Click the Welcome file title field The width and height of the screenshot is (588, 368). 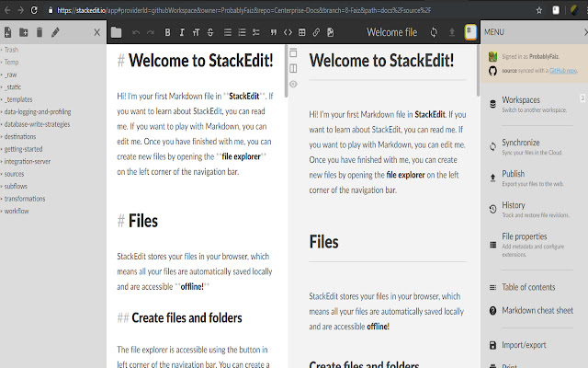click(x=391, y=32)
